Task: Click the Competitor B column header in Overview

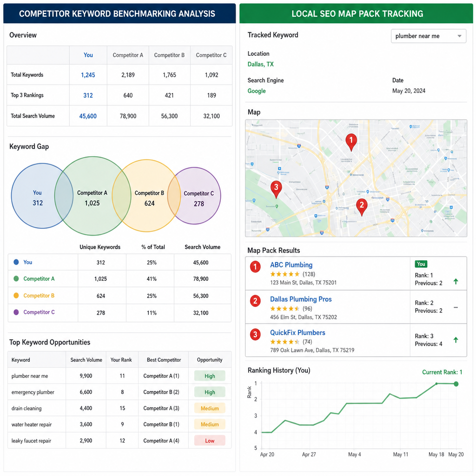Action: pos(169,55)
